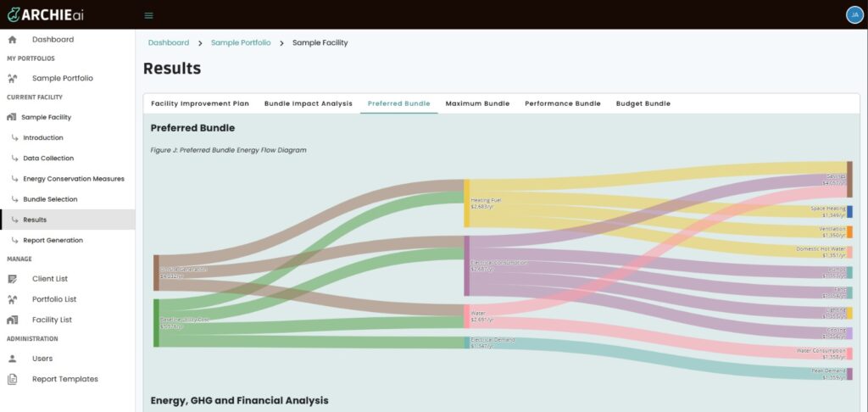Open Energy Conservation Measures in sidebar

[73, 179]
